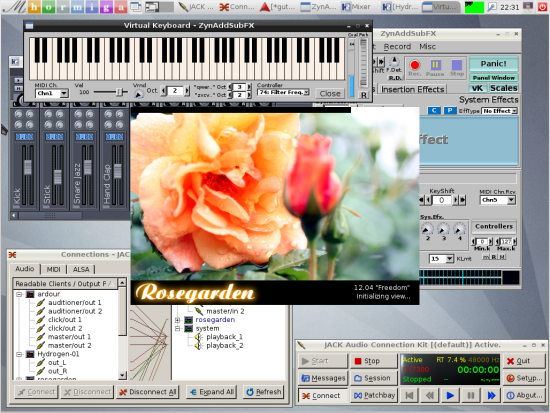This screenshot has width=550, height=413.
Task: Select auditioner/out 1 port under ardour
Action: (x=74, y=302)
